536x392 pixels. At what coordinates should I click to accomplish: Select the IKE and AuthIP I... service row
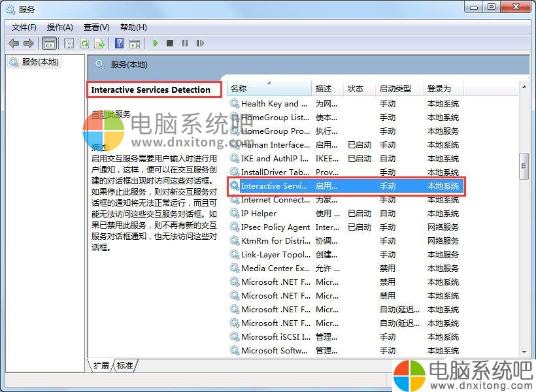(345, 158)
